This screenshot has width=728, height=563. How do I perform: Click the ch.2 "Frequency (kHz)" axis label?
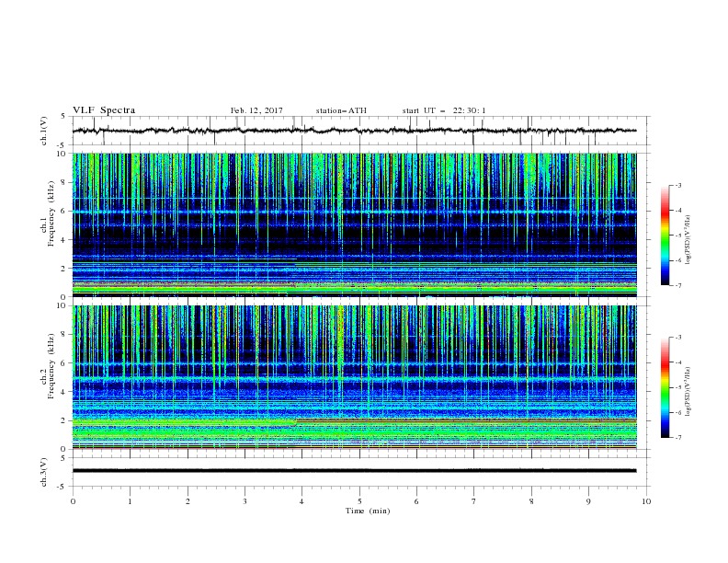point(52,366)
